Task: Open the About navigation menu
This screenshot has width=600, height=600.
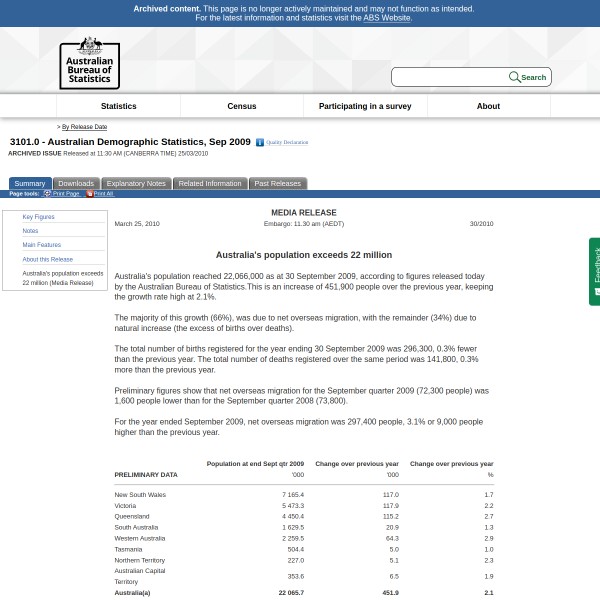Action: 488,106
